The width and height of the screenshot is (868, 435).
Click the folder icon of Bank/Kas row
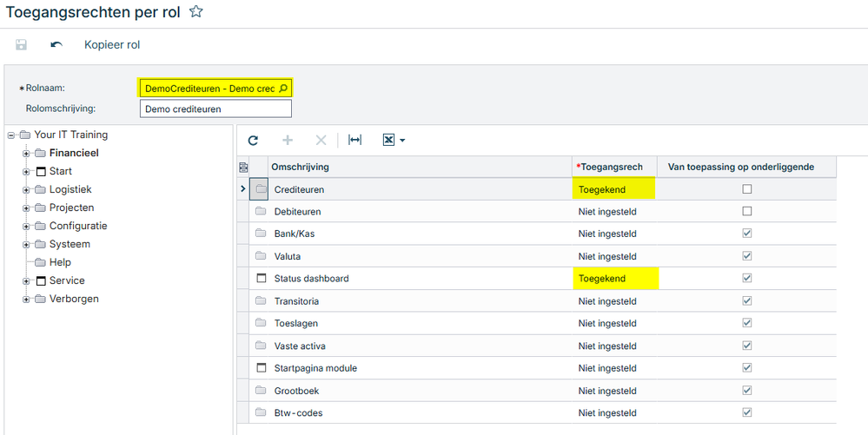pos(261,234)
